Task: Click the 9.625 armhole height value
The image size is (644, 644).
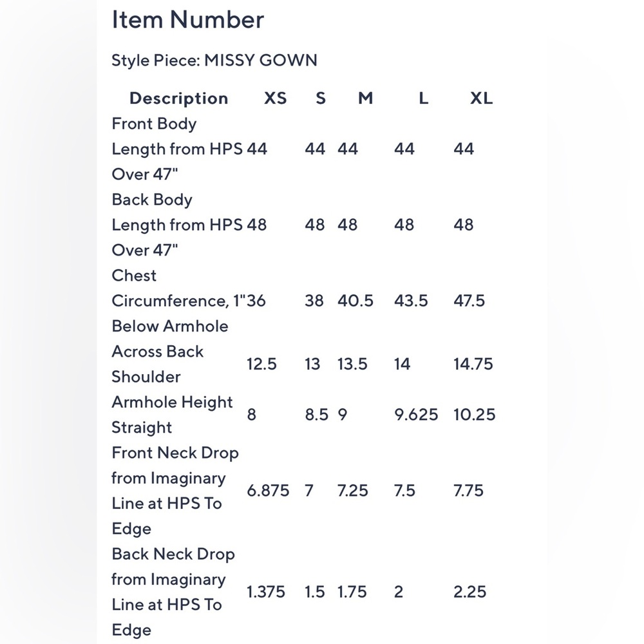Action: (x=416, y=414)
